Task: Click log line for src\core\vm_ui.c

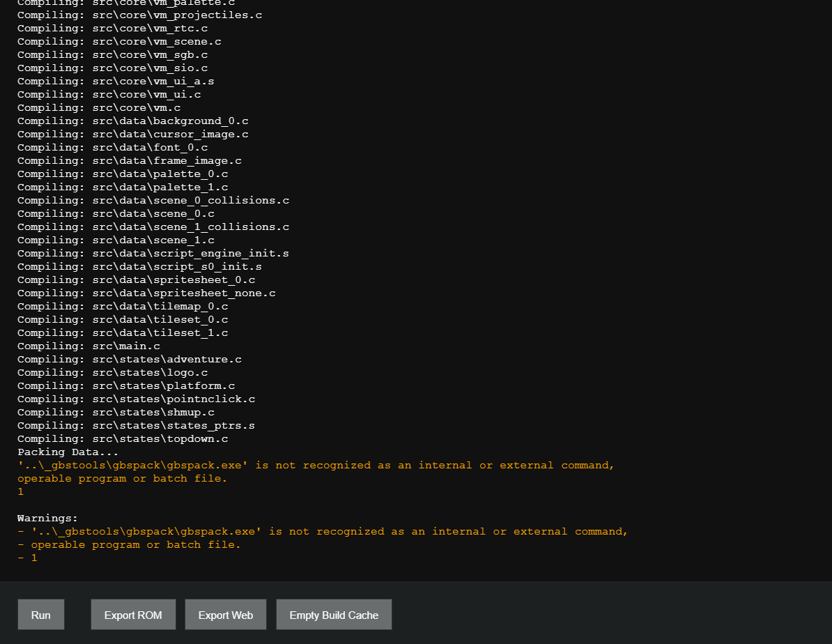Action: [109, 94]
